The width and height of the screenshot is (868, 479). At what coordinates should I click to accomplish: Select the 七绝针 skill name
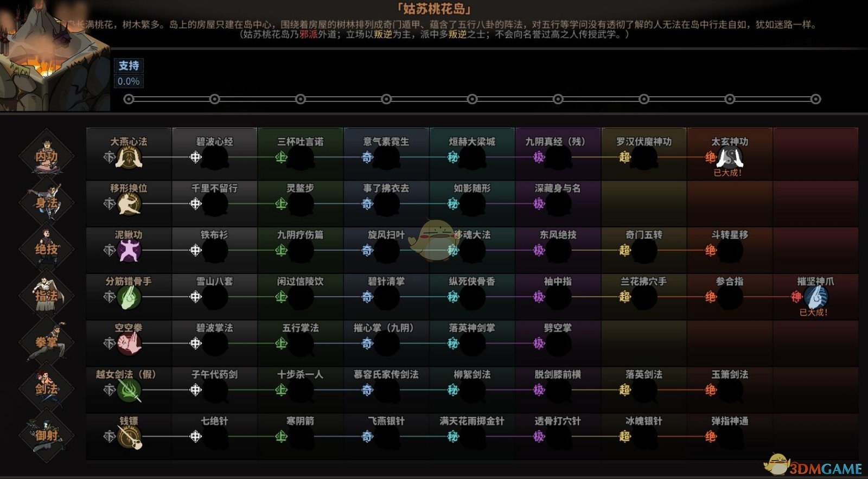pyautogui.click(x=214, y=421)
